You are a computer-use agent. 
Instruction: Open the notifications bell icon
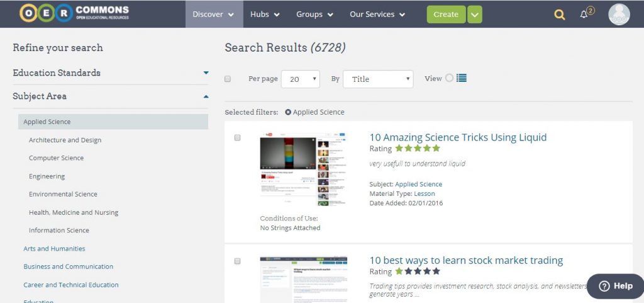(584, 14)
